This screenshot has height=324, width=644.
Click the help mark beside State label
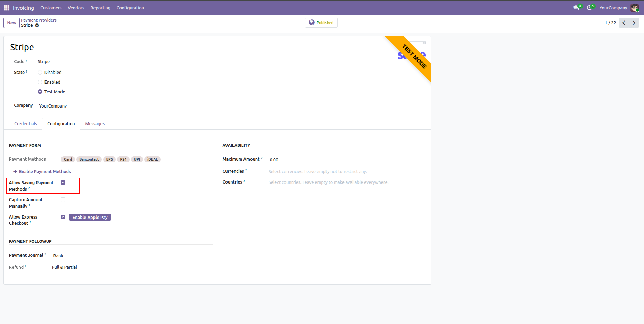tap(27, 71)
